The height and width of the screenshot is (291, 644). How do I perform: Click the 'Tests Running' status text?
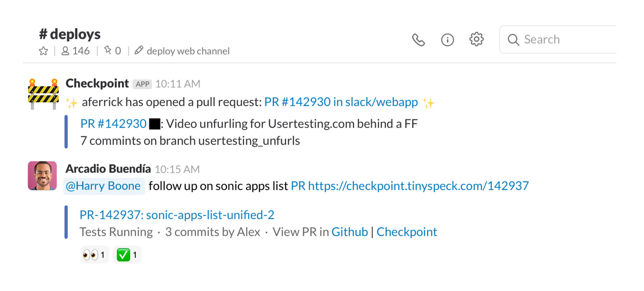click(116, 232)
